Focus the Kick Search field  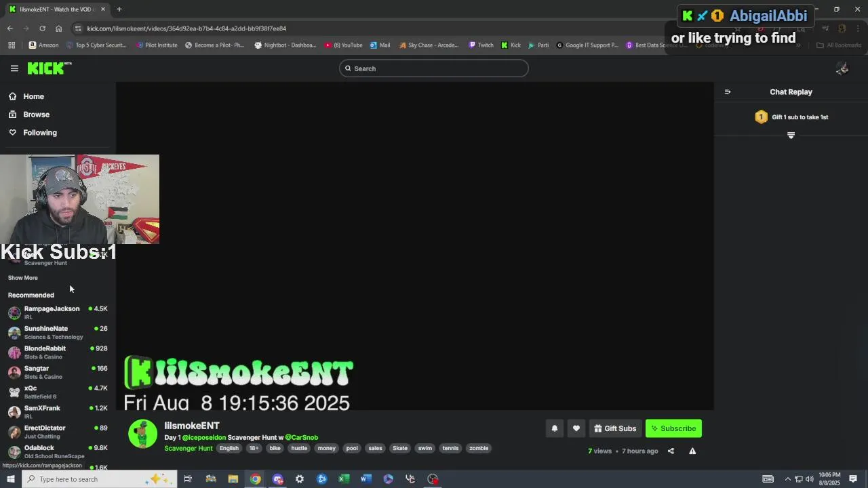433,68
